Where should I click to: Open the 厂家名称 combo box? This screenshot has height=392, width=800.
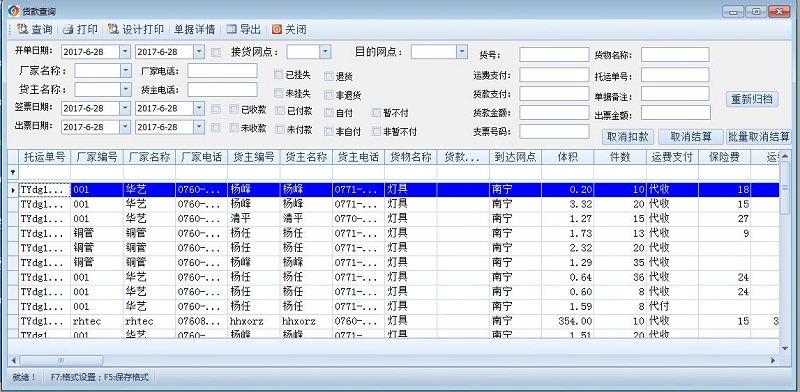pyautogui.click(x=126, y=71)
